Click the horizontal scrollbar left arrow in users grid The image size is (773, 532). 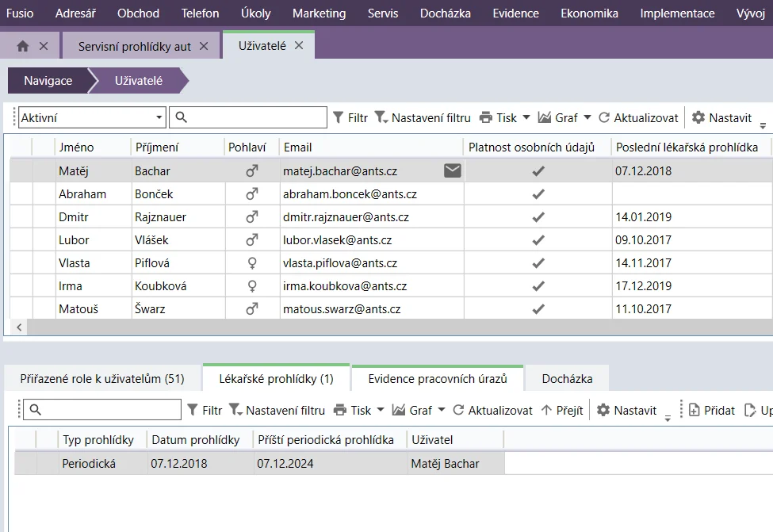tap(18, 327)
